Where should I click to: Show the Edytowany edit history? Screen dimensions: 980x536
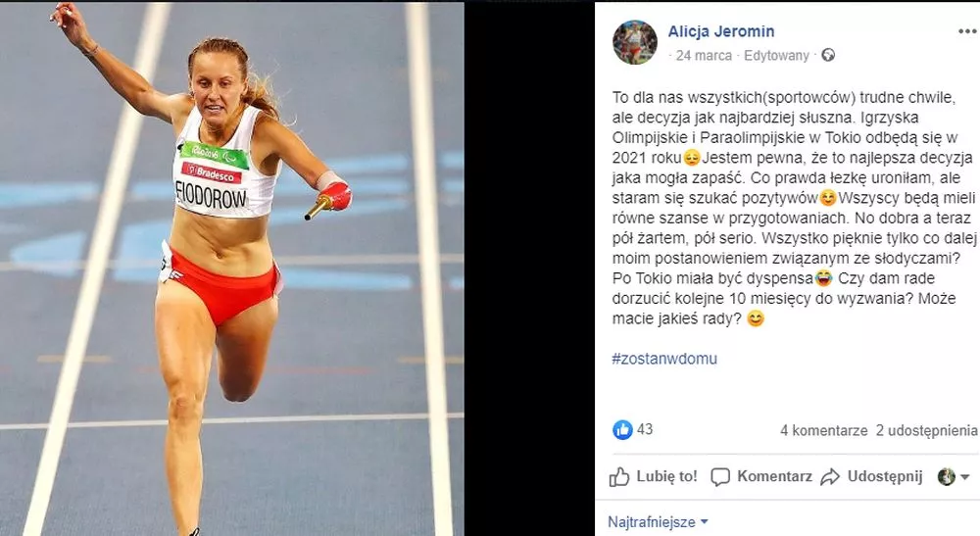(776, 56)
